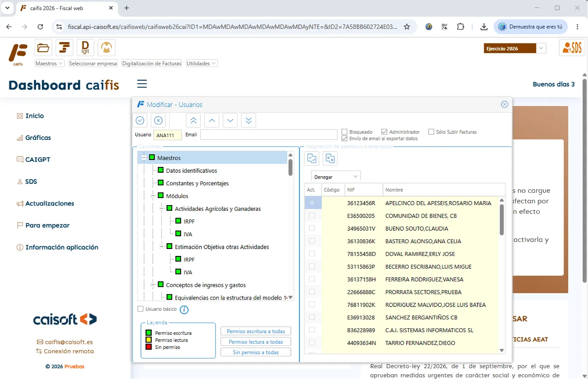Open the Dglt digitalization toolbar icon

(x=85, y=48)
